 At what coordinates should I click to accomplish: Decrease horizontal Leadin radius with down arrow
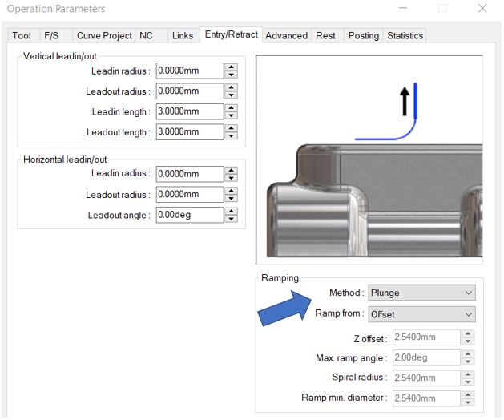point(231,178)
